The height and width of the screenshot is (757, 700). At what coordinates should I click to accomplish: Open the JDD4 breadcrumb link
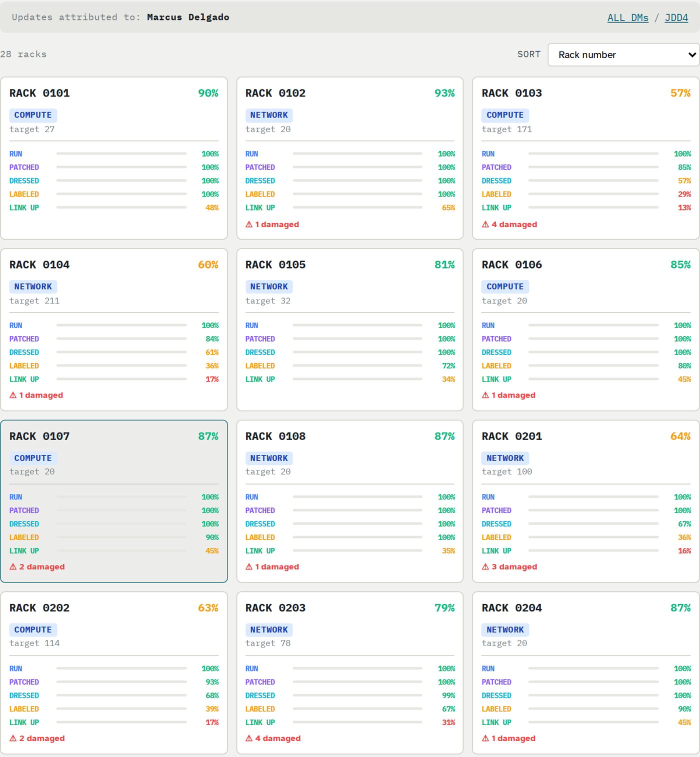676,17
